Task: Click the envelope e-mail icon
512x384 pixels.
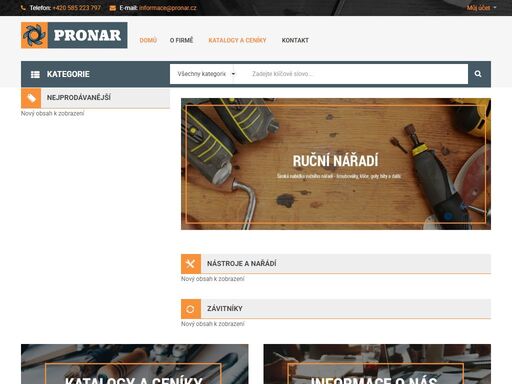Action: coord(113,8)
